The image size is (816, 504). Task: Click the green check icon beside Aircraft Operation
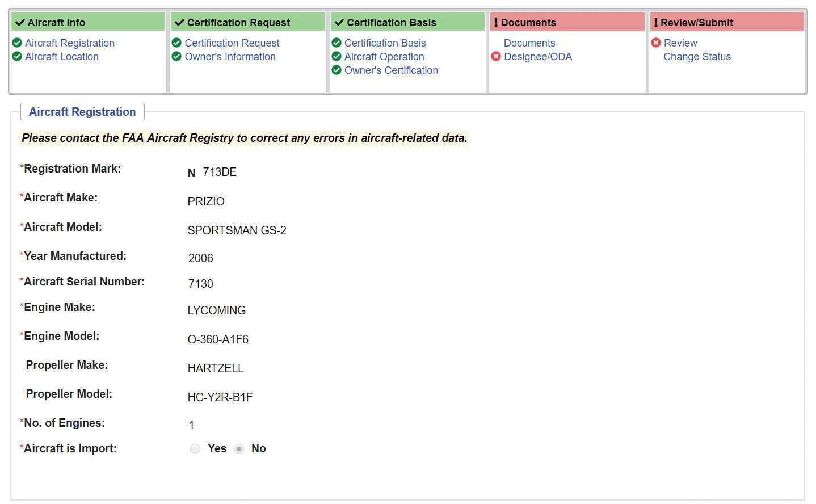coord(337,56)
